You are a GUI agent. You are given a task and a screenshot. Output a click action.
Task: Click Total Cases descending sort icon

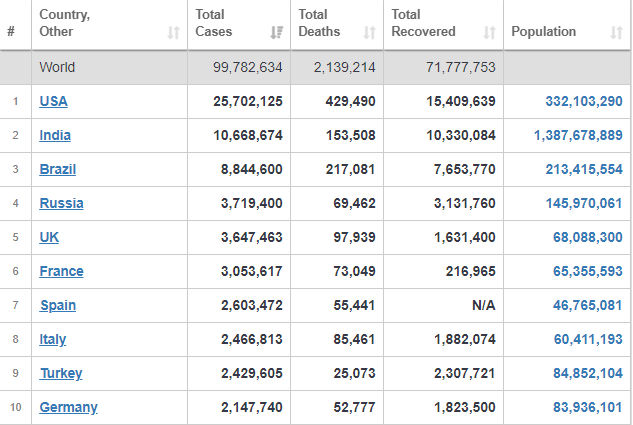pyautogui.click(x=277, y=32)
